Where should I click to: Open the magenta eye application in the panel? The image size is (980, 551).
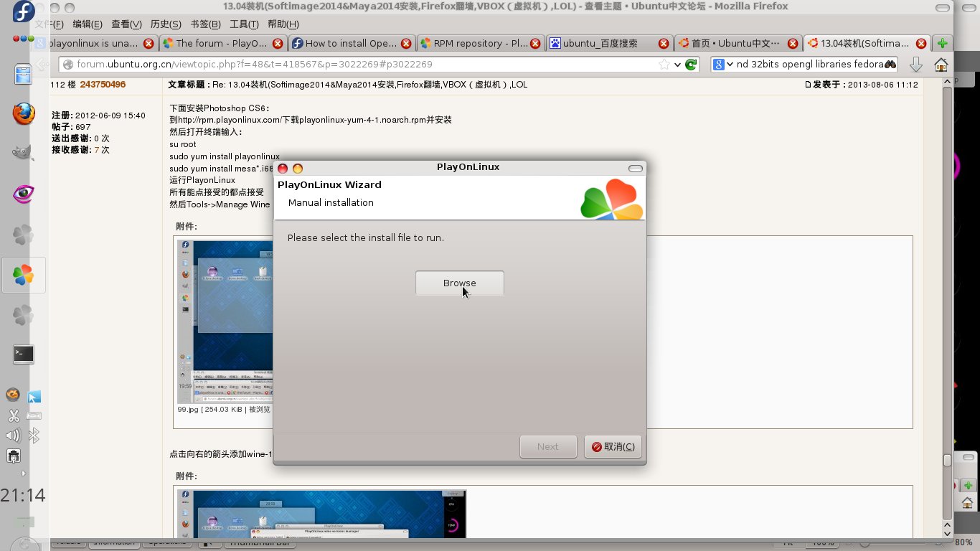point(24,193)
